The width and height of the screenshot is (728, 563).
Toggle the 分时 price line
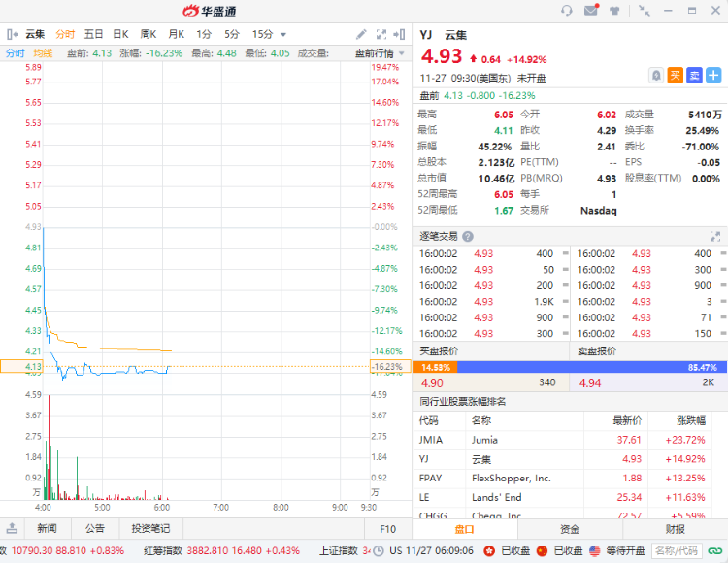click(16, 53)
